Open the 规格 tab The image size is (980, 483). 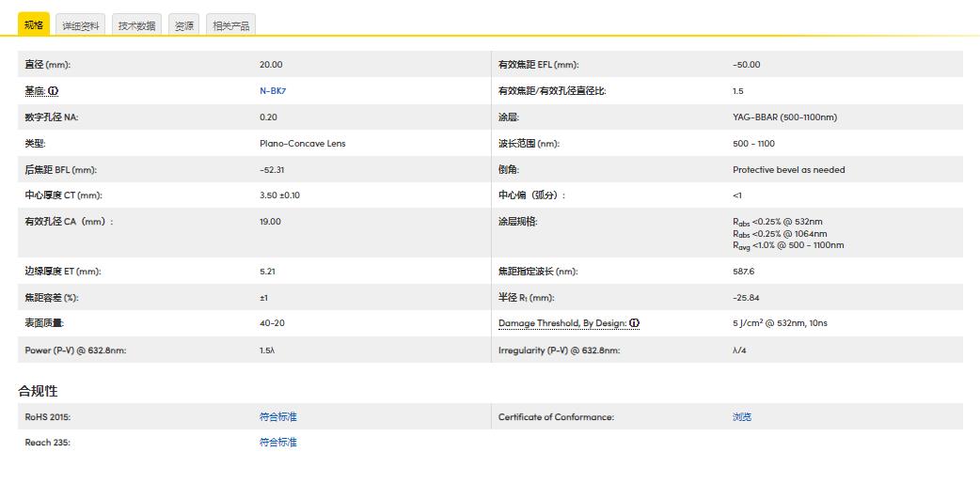(x=34, y=25)
